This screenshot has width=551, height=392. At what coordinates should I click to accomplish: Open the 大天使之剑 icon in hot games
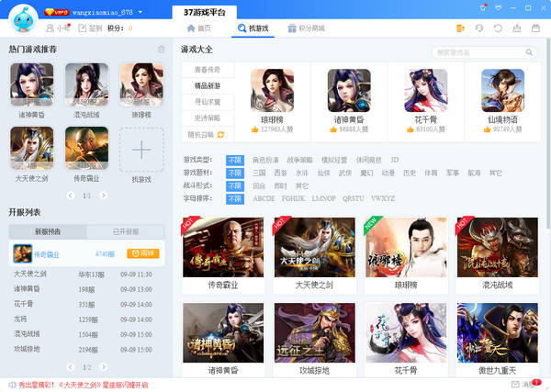click(32, 149)
